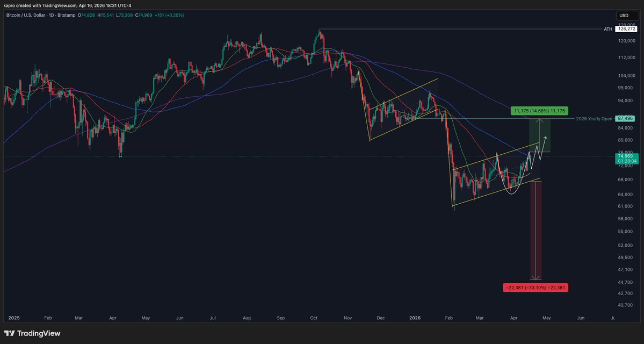Select the green 11,175 (14.66%) target label
Image resolution: width=644 pixels, height=344 pixels.
coord(539,111)
